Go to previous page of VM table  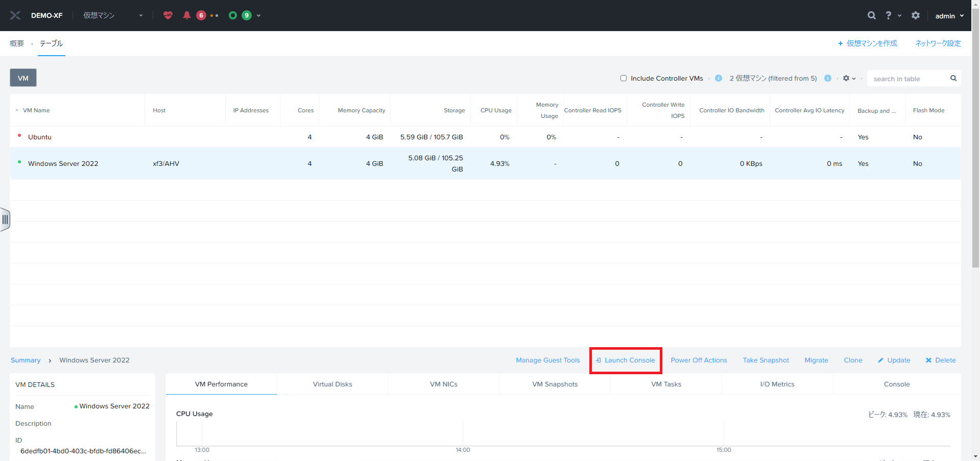719,78
